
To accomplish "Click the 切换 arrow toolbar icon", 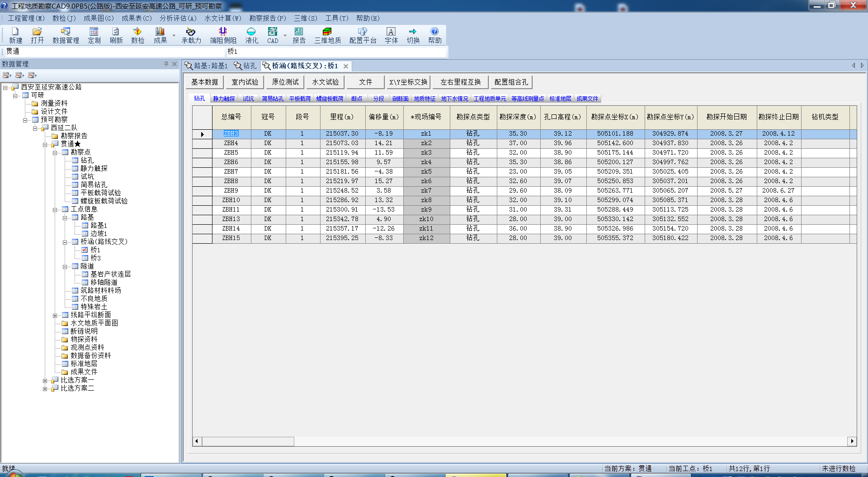I will [x=413, y=35].
